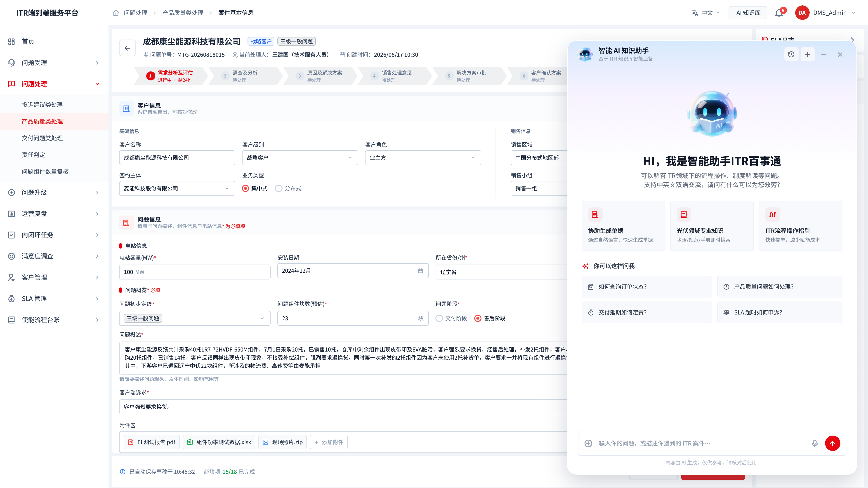Click the notification bell icon

pyautogui.click(x=779, y=13)
